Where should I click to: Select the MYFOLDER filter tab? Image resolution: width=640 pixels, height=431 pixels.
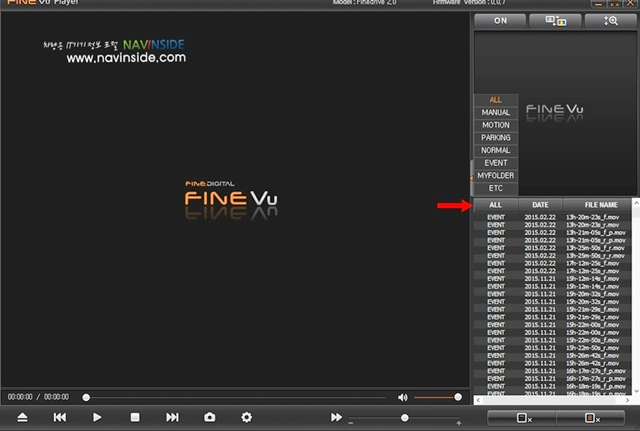(x=496, y=176)
